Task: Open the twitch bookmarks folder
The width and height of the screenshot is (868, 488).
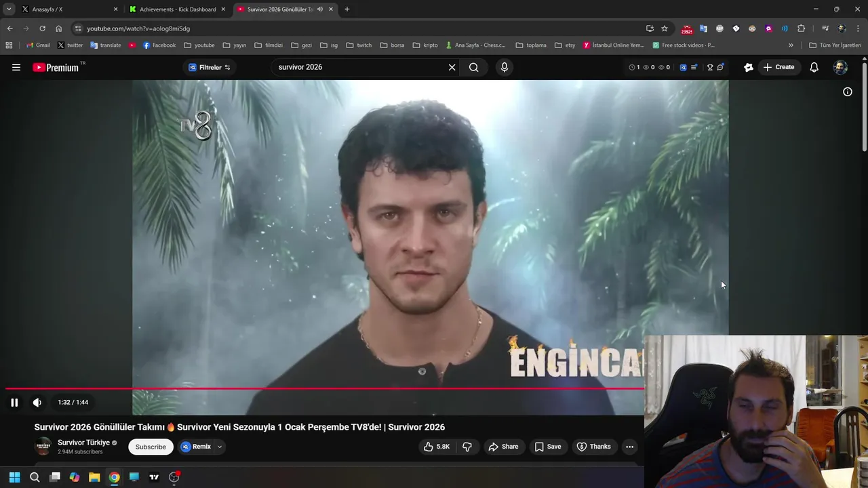Action: pos(359,45)
